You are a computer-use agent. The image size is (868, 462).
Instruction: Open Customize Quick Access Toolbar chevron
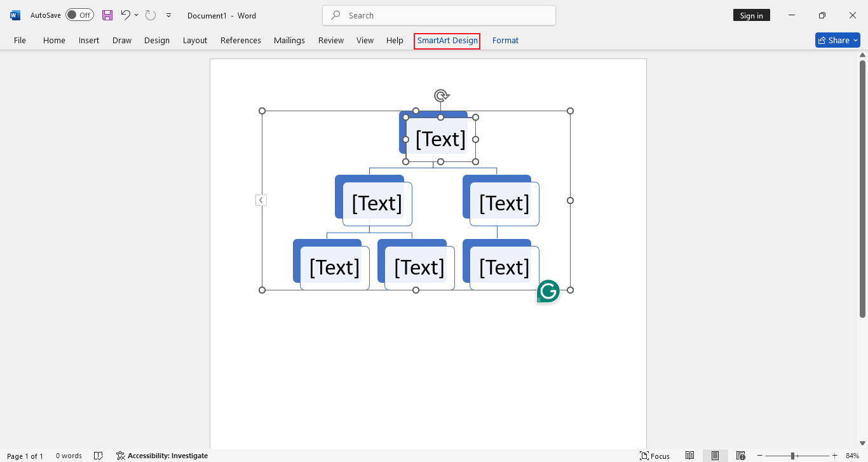point(168,15)
